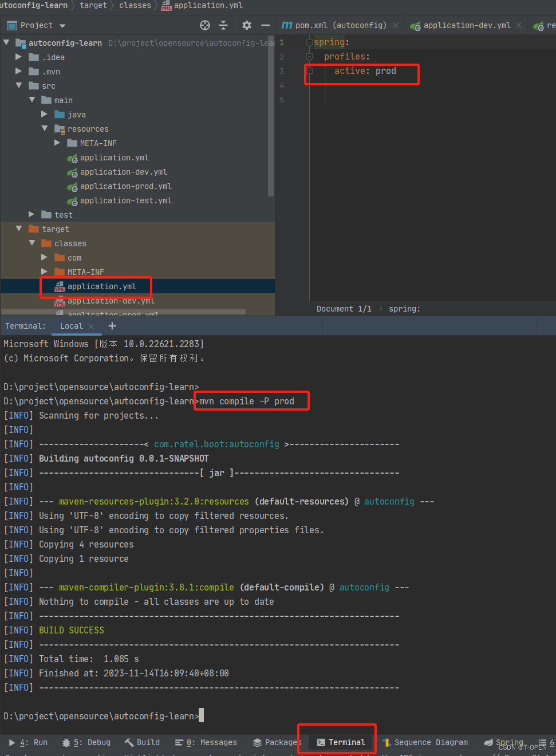This screenshot has width=556, height=756.
Task: Click the collapse all icon in Project panel
Action: (223, 25)
